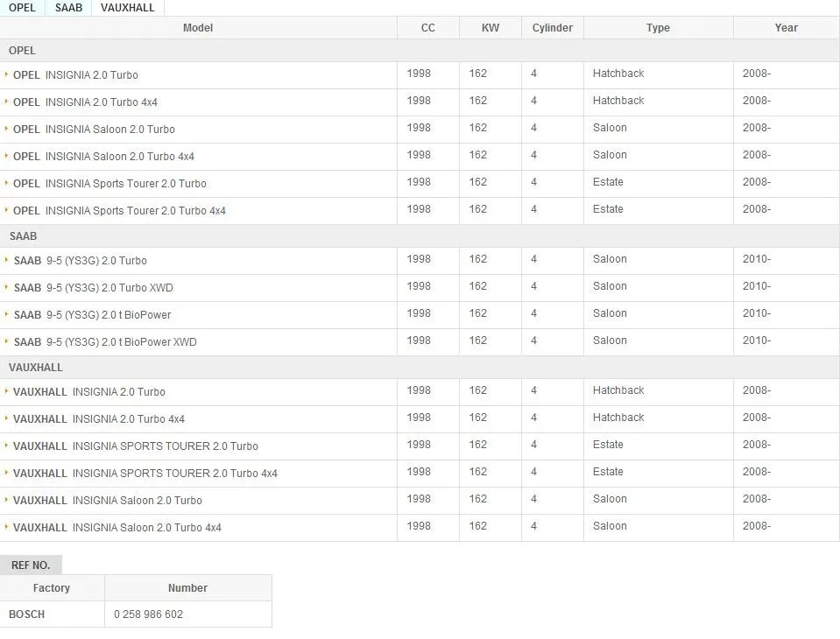Click the arrow beside VAUXHALL SPORTS TOURER 2.0 Turbo 4x4
The image size is (840, 639).
6,473
